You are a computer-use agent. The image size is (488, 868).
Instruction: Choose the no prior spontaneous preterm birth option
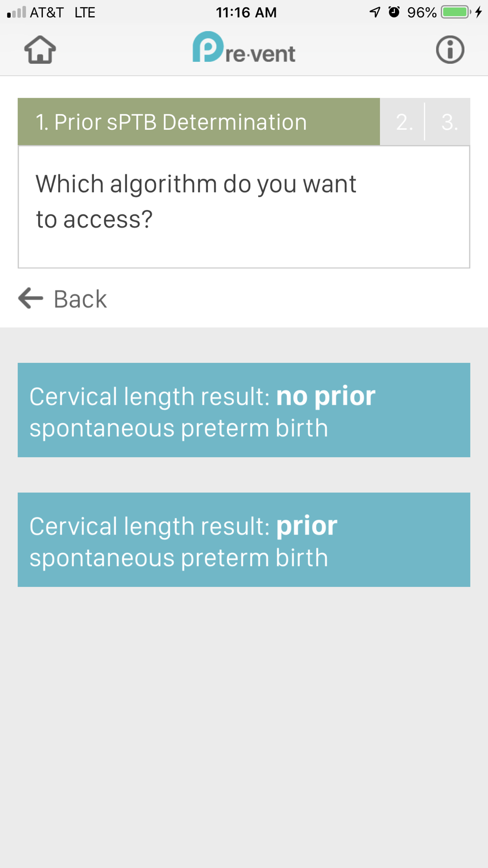tap(244, 410)
